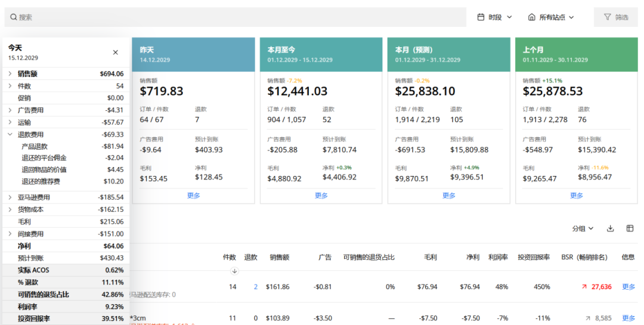The width and height of the screenshot is (644, 325).
Task: Open the table column layout icon
Action: 630,228
